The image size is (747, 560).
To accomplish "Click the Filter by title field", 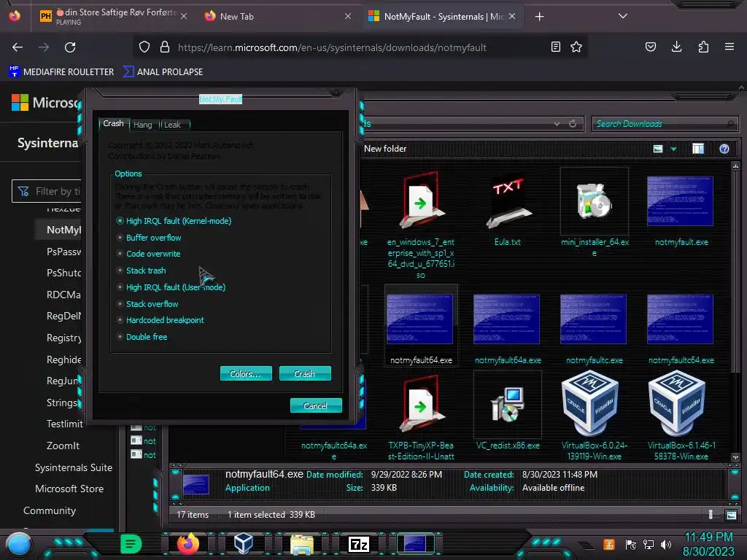I will 47,191.
